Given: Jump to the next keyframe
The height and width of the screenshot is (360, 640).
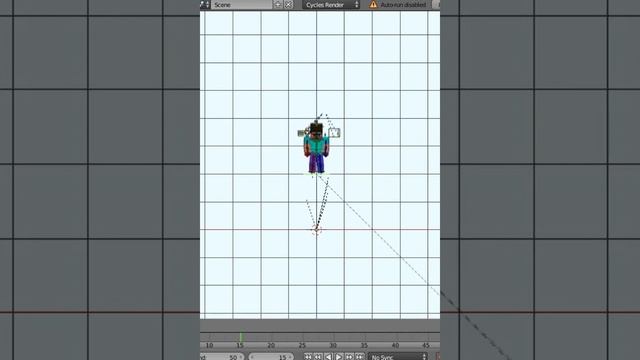Looking at the screenshot, I should [x=349, y=357].
